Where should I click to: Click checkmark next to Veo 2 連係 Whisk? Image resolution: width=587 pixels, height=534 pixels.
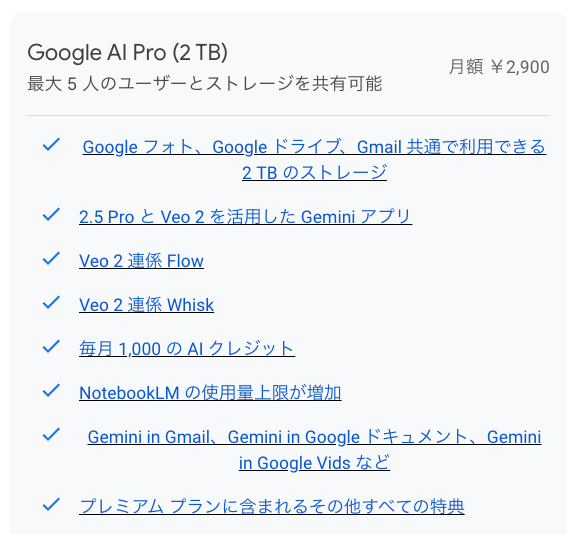(51, 303)
